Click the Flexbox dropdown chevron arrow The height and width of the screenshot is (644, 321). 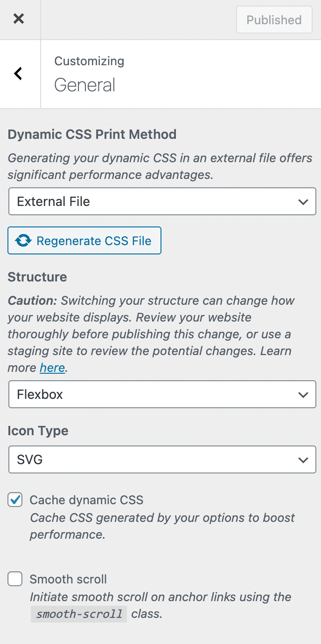(x=303, y=395)
